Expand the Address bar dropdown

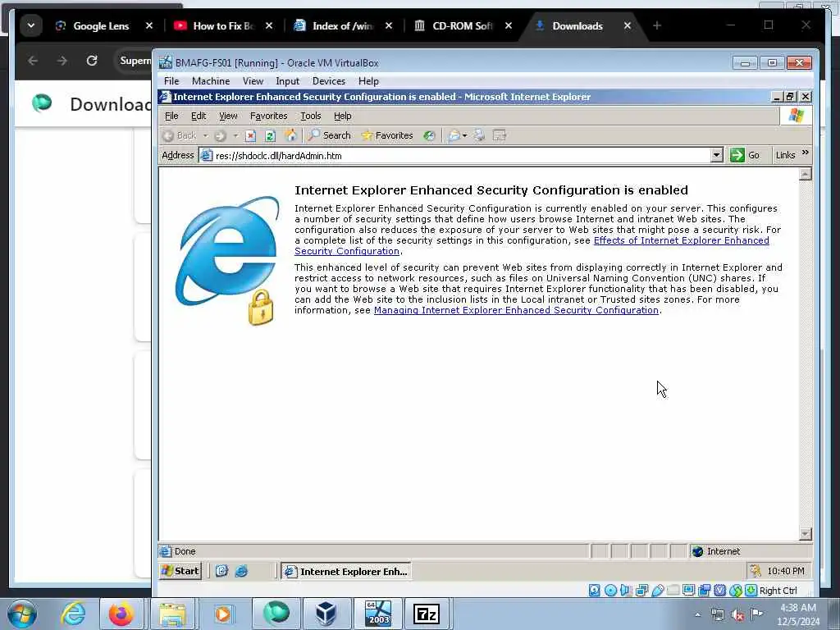click(x=717, y=155)
